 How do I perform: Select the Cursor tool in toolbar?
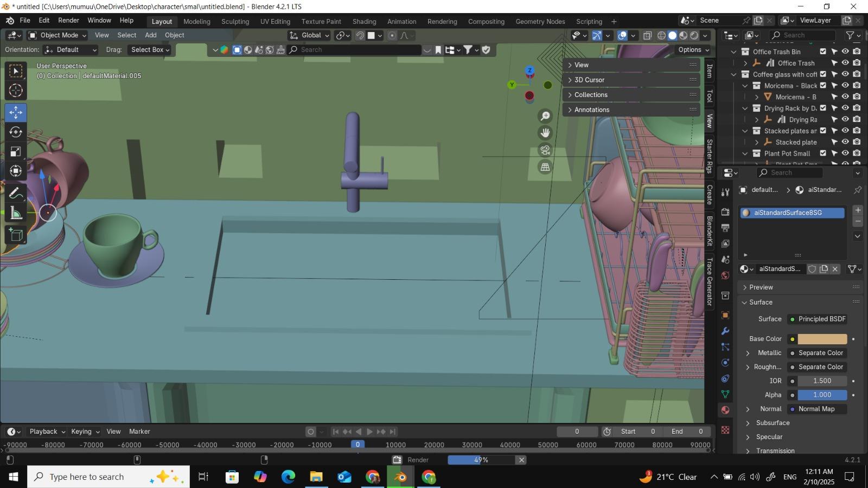coord(16,91)
